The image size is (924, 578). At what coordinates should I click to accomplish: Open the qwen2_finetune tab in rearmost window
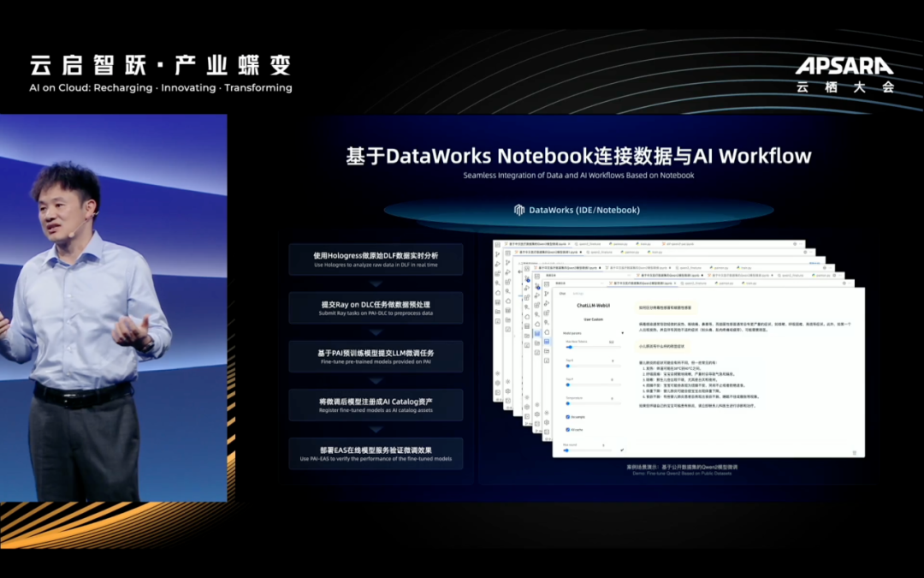coord(588,243)
